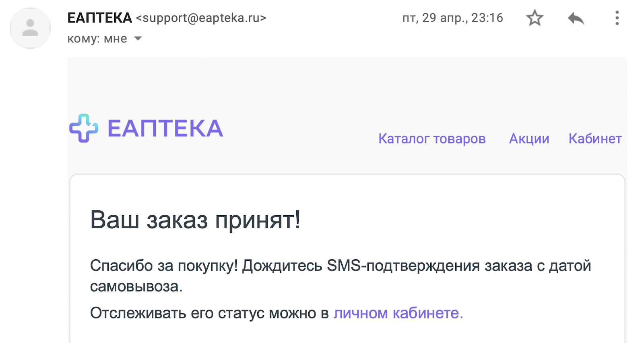The height and width of the screenshot is (343, 644).
Task: Click the Спасибо за покупку text
Action: (x=163, y=266)
